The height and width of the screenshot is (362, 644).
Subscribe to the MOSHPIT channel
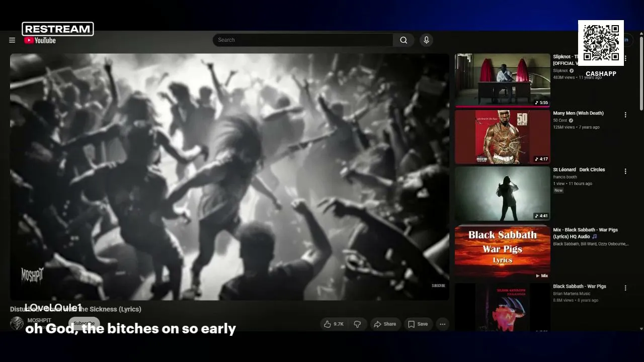tap(84, 323)
